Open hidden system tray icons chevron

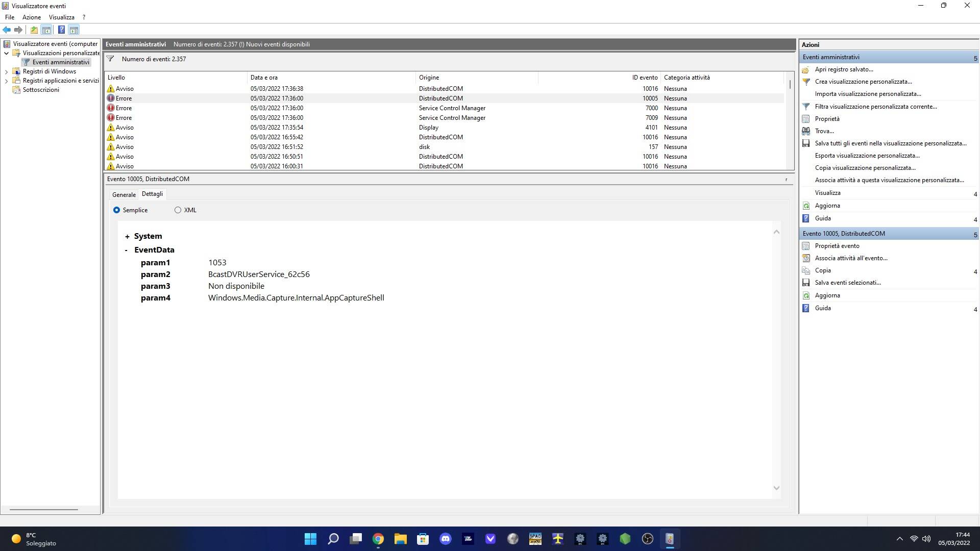899,539
